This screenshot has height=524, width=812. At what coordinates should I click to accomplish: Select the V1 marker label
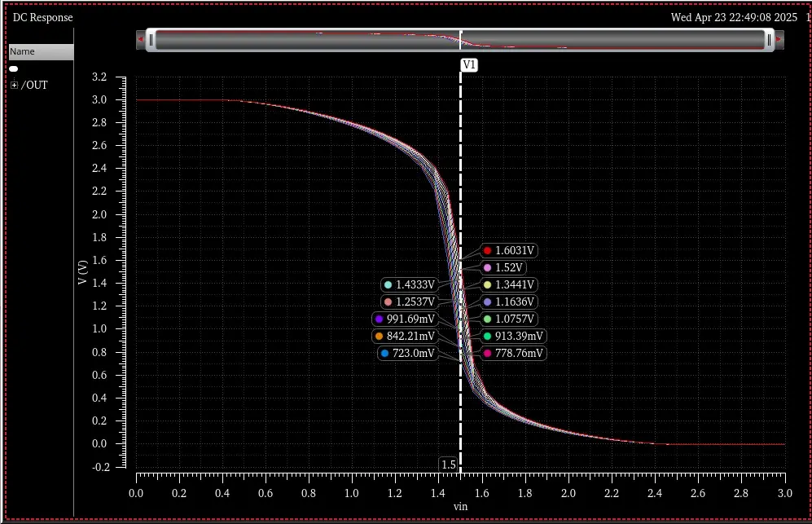click(469, 65)
